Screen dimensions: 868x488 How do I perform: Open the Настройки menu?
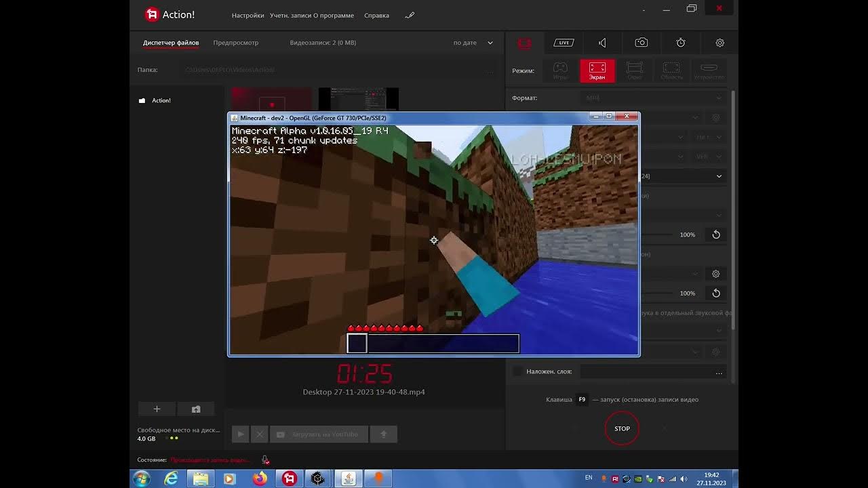pos(248,15)
